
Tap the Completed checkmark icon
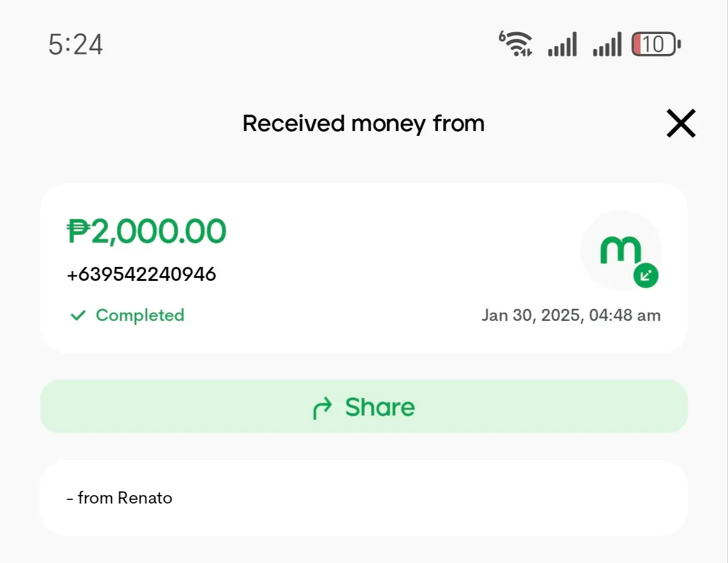78,315
